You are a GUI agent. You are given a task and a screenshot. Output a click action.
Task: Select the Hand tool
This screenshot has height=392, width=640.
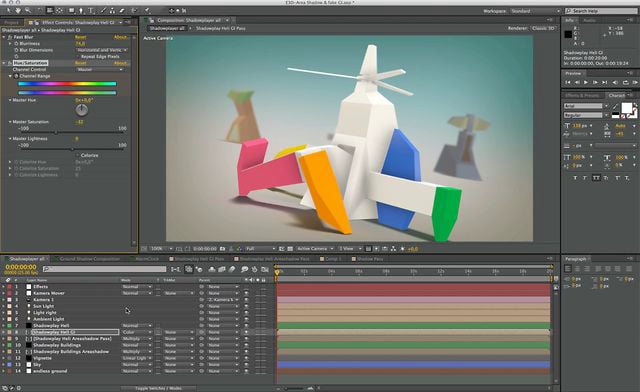18,10
